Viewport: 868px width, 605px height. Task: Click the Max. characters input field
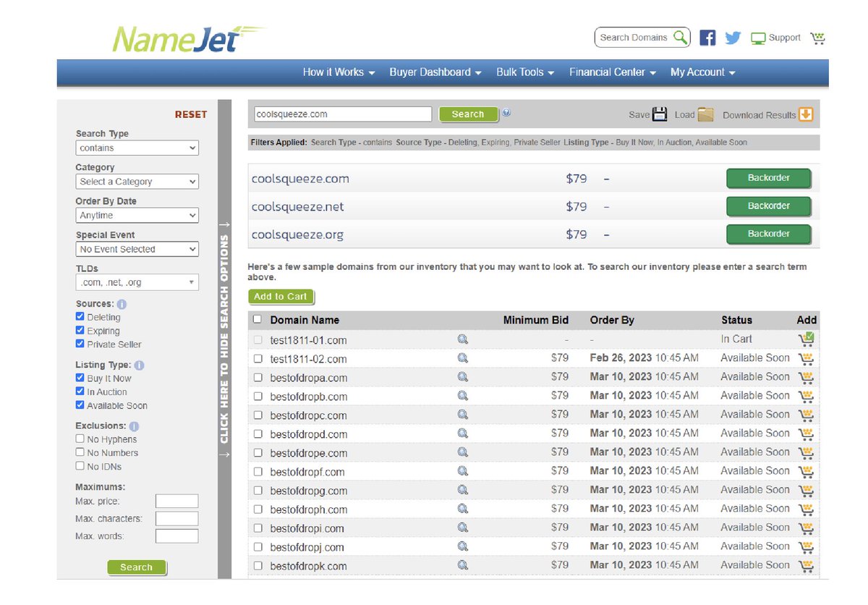pos(176,519)
